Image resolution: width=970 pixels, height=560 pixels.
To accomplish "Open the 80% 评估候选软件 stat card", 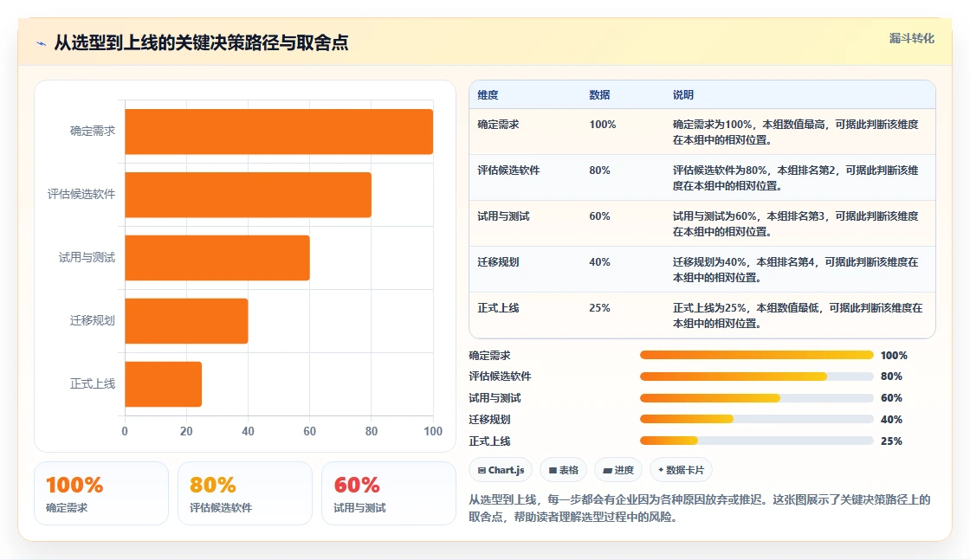I will [x=245, y=493].
